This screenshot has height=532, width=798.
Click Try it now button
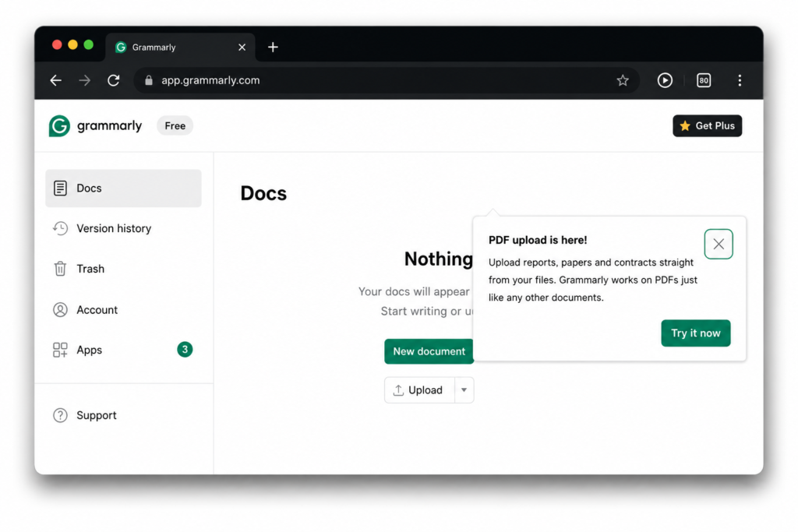click(x=695, y=333)
